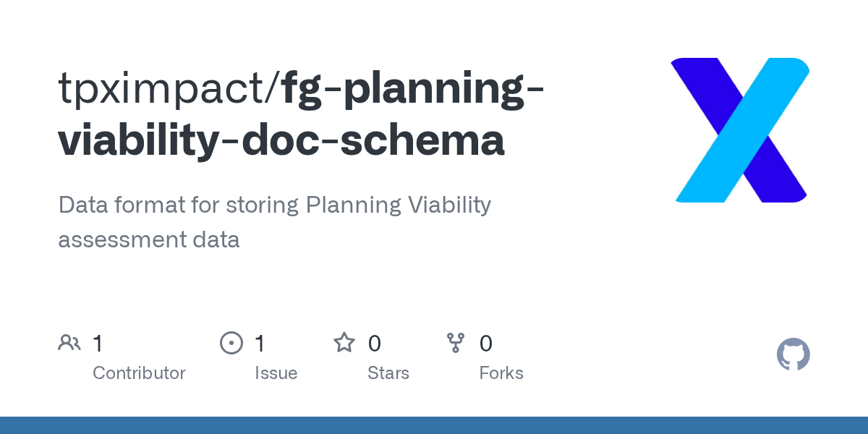Screen dimensions: 868x434
Task: Click the GitHub octocat logo
Action: [x=793, y=354]
